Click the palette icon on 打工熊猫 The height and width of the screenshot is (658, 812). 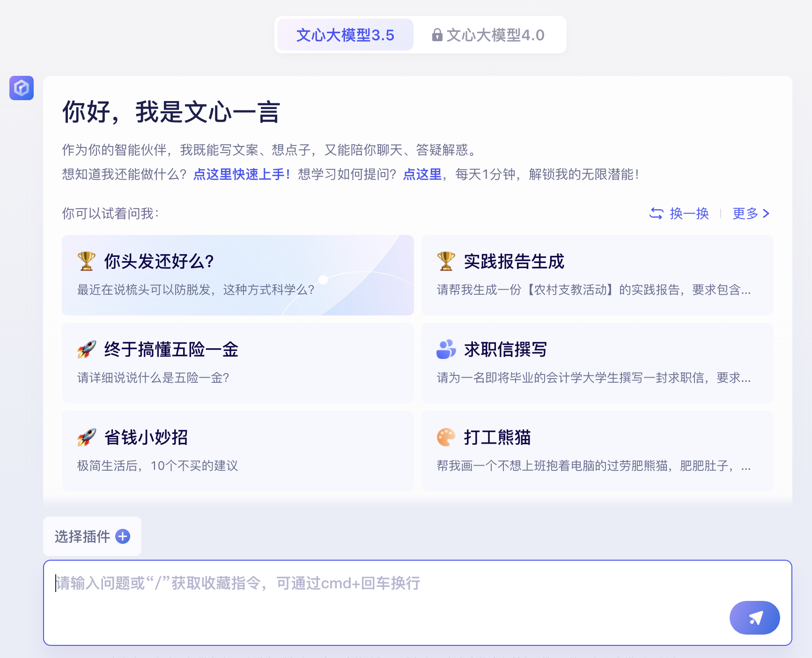click(x=446, y=437)
